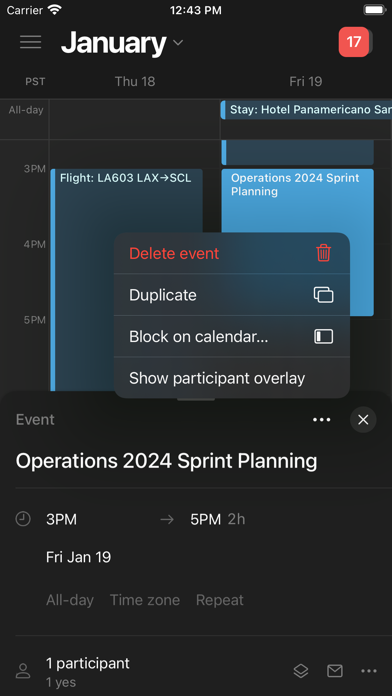Toggle the Repeat option
Image resolution: width=392 pixels, height=696 pixels.
(220, 600)
